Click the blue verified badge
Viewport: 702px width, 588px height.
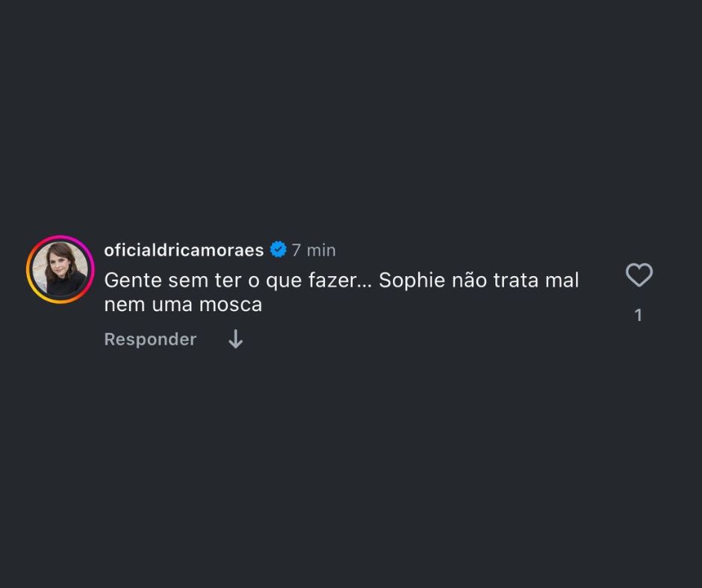278,250
